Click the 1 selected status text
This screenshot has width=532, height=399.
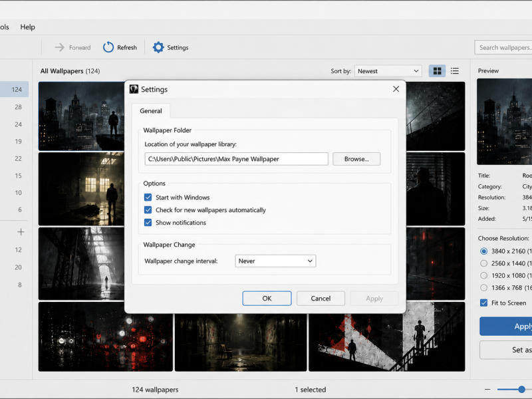(x=310, y=390)
